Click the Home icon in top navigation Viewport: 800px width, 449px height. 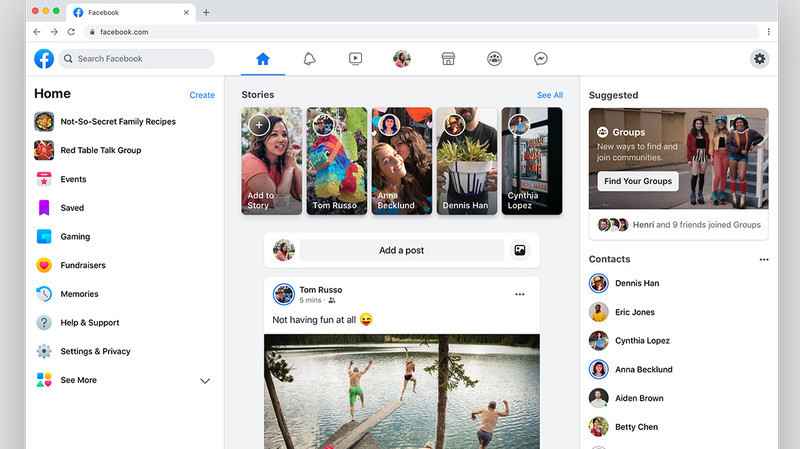[x=262, y=59]
